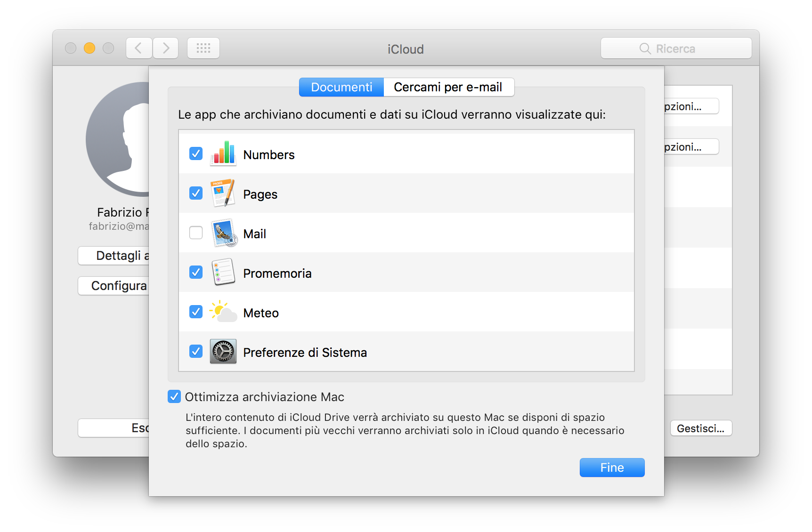The width and height of the screenshot is (812, 532).
Task: Click the Pages row label
Action: tap(260, 194)
